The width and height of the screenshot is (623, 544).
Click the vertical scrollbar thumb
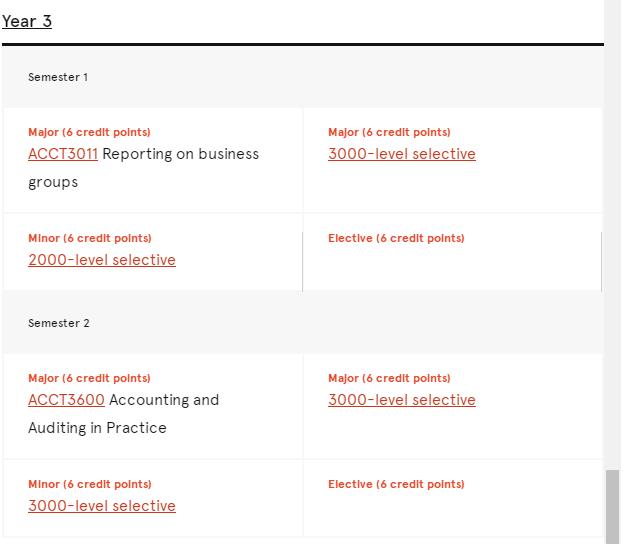(612, 507)
